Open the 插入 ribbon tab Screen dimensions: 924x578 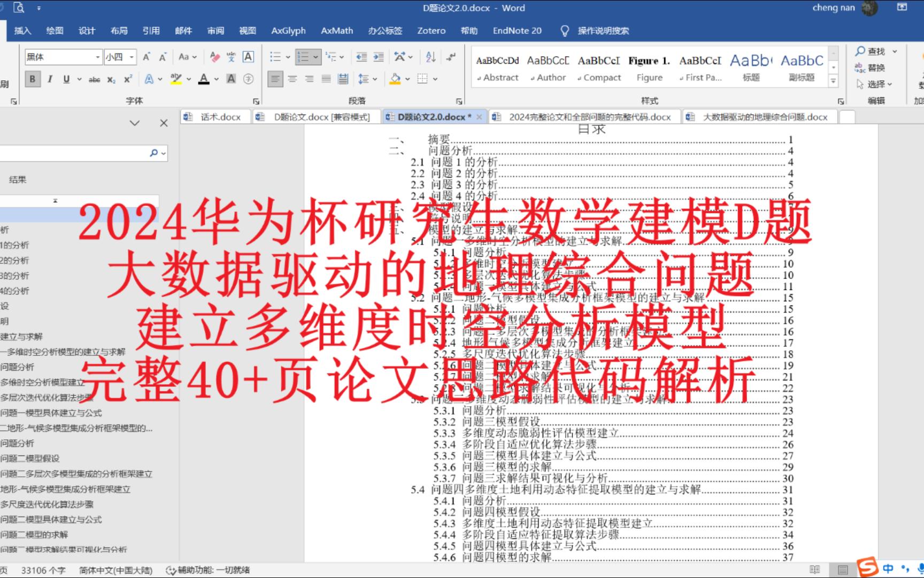click(22, 31)
